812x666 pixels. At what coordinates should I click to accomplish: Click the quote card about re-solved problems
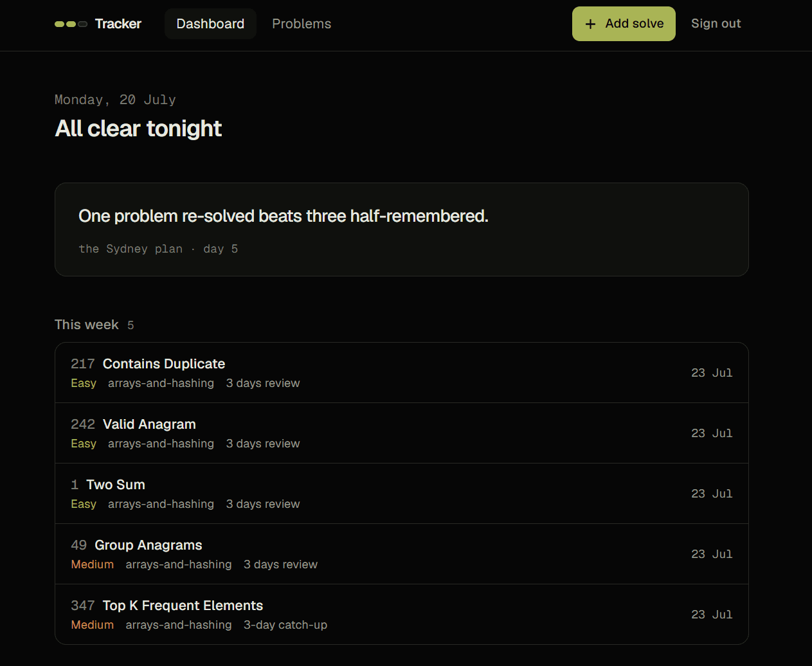coord(402,230)
